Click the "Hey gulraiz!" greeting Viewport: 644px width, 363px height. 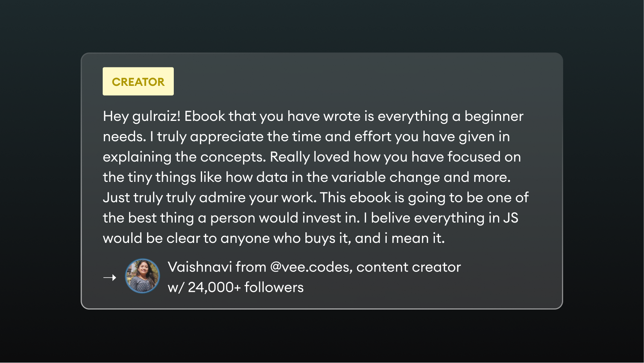[x=142, y=116]
